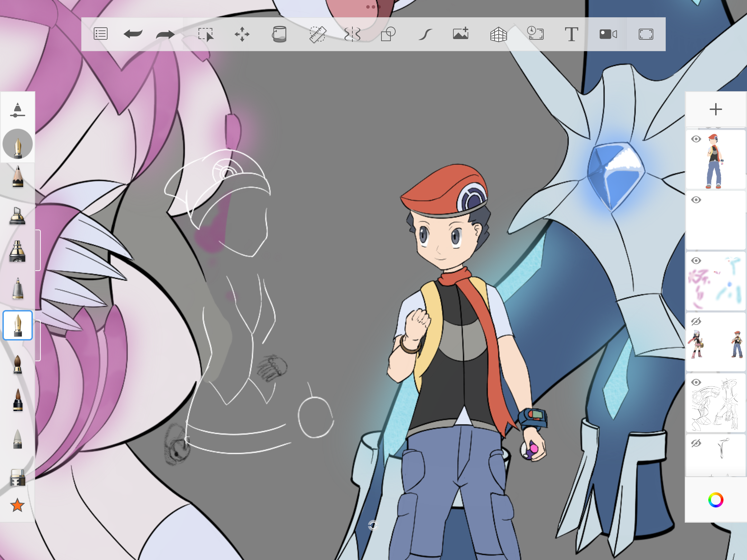Open the main menu list icon
Image resolution: width=747 pixels, height=560 pixels.
coord(101,34)
